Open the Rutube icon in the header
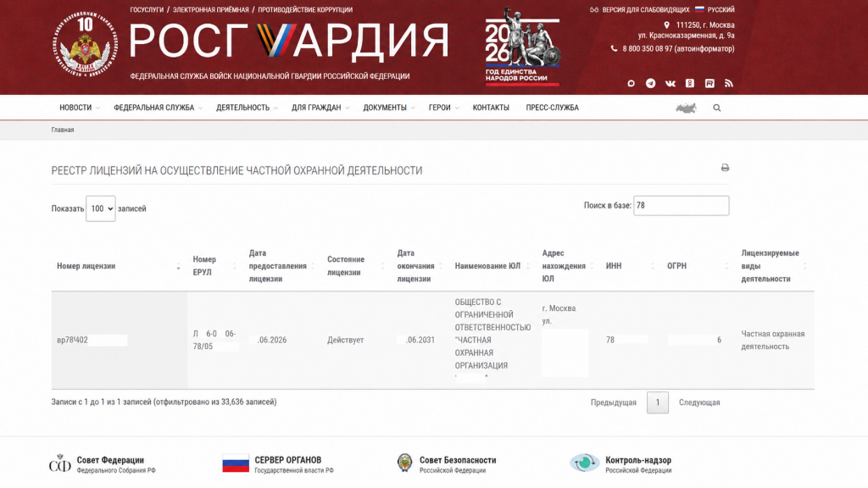Screen dimensions: 868x488 [x=709, y=84]
